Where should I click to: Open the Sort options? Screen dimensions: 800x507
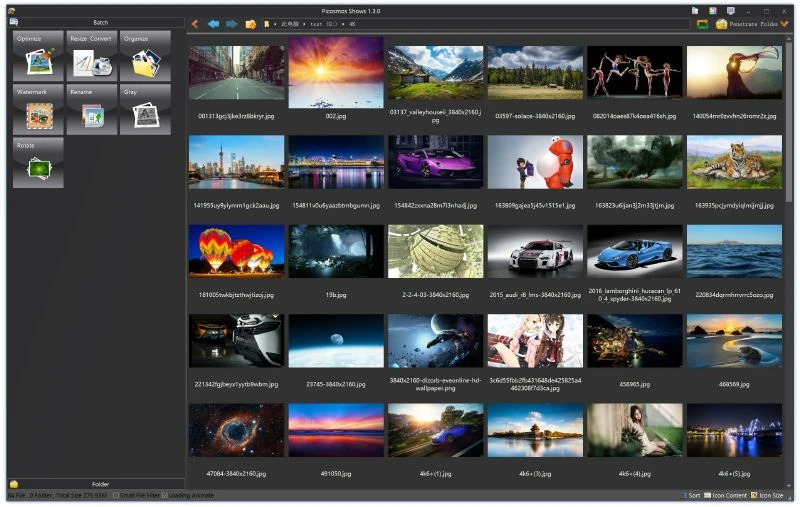click(x=690, y=495)
